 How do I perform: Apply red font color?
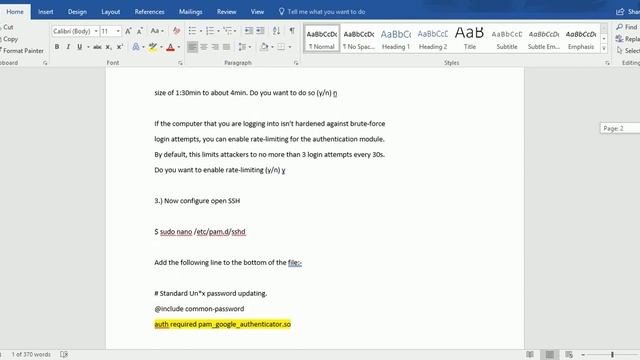coord(171,47)
